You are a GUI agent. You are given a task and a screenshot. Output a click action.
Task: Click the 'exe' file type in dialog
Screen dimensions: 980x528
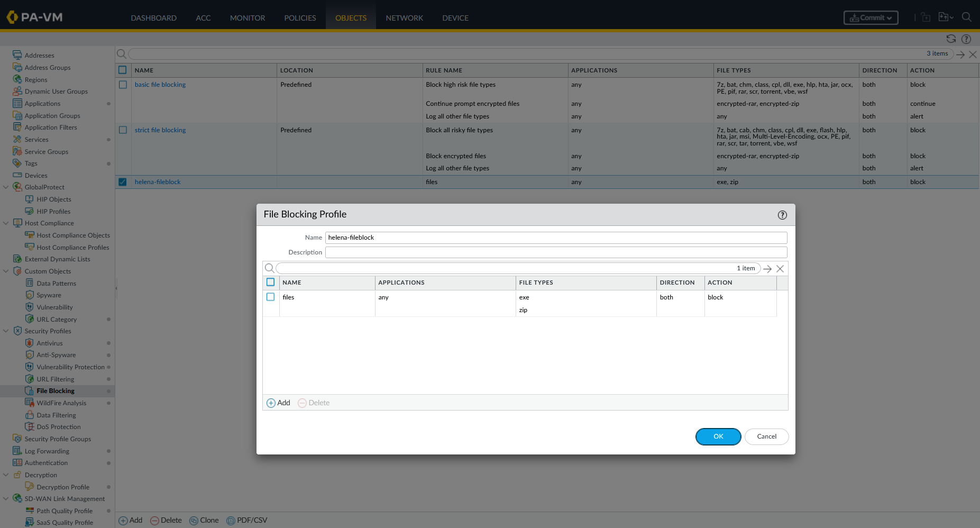524,297
